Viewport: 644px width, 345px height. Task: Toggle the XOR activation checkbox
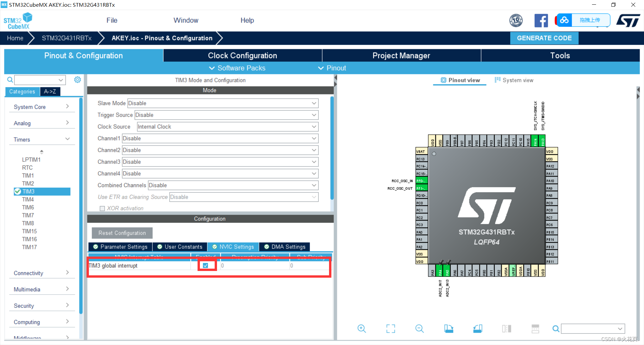click(x=102, y=208)
